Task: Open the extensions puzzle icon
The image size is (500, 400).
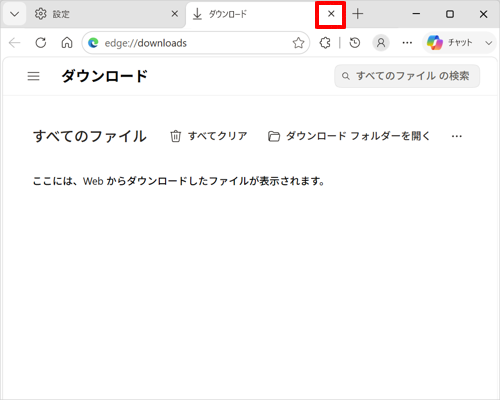Action: pos(325,43)
